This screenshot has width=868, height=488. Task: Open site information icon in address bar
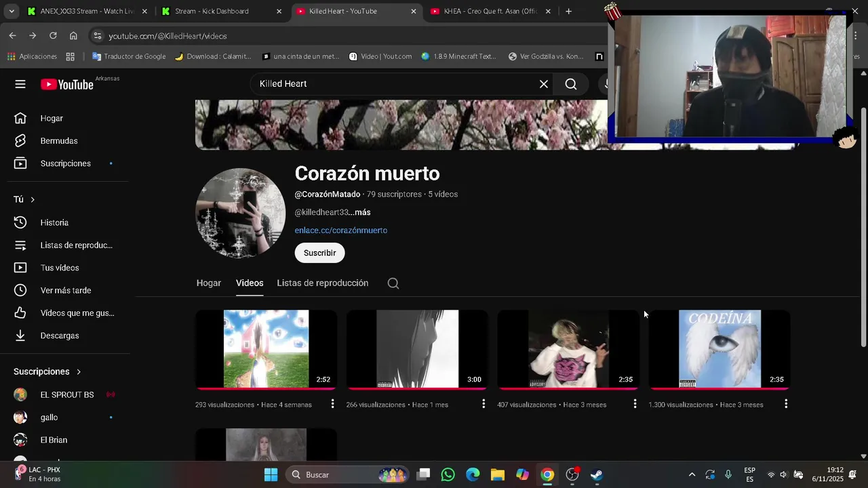coord(97,36)
